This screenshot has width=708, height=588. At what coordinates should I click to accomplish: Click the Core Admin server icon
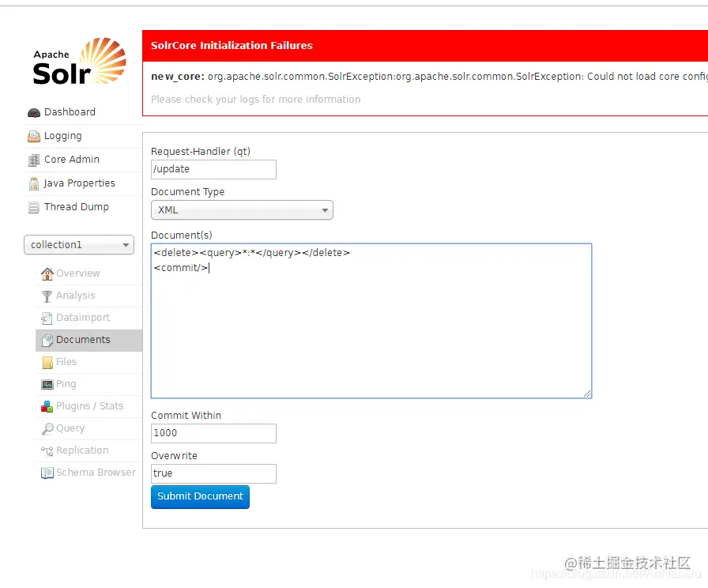(34, 160)
